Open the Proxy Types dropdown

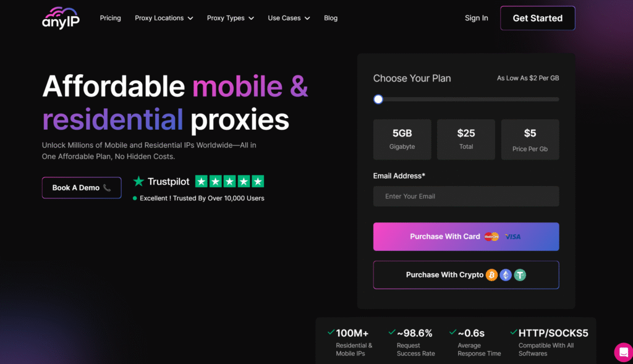(x=230, y=18)
